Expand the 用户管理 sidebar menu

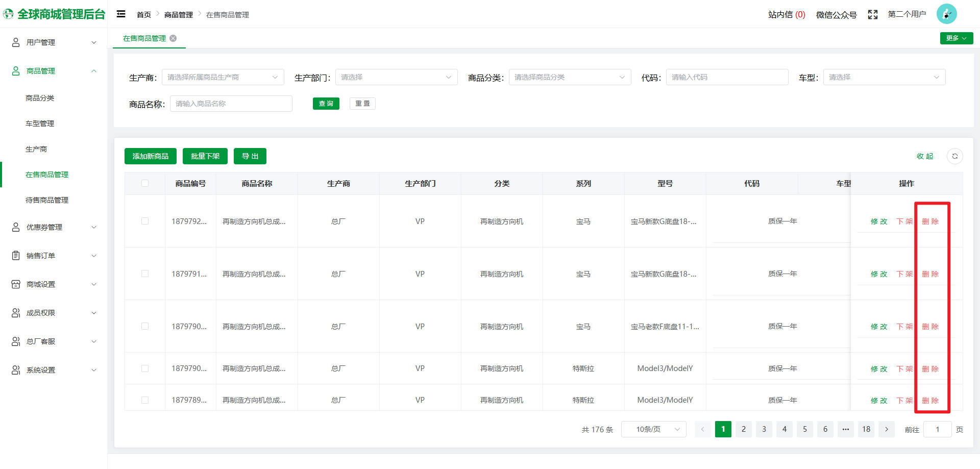[x=54, y=42]
